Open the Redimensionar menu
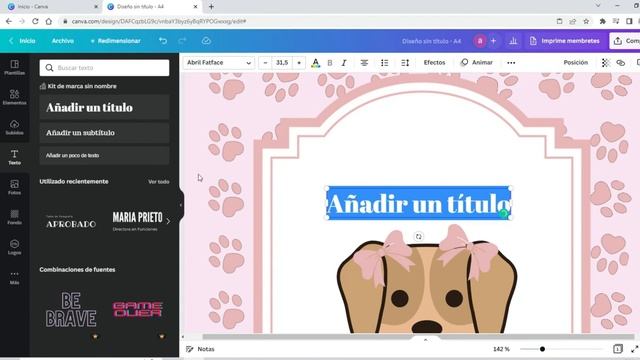The image size is (640, 360). 116,41
